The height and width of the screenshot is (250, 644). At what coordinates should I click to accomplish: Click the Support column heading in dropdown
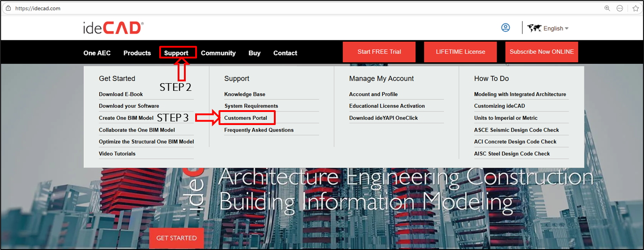(237, 79)
